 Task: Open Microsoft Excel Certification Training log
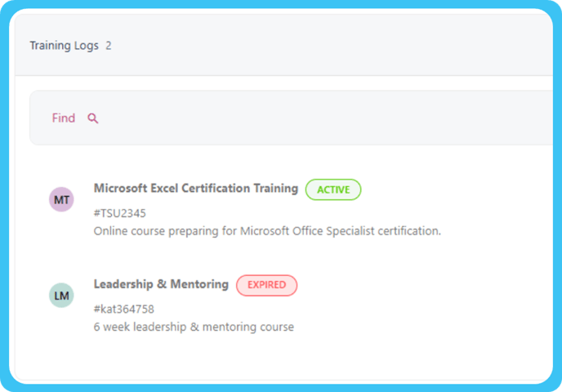point(196,188)
